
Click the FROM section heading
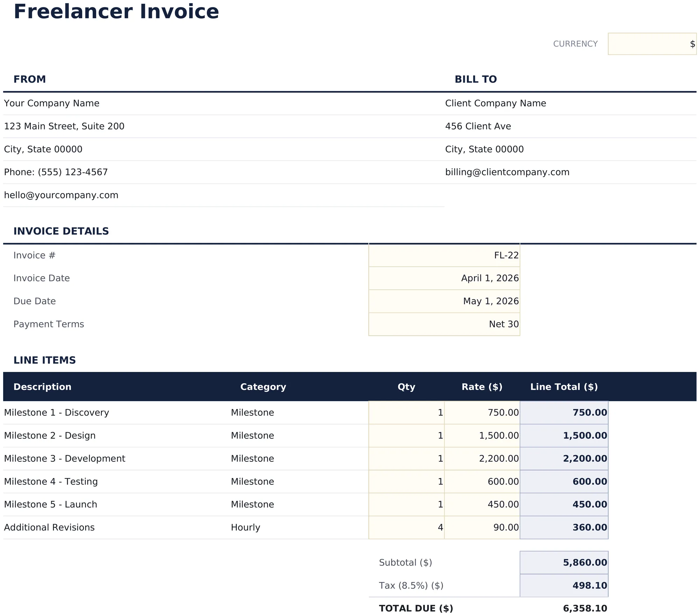point(30,79)
